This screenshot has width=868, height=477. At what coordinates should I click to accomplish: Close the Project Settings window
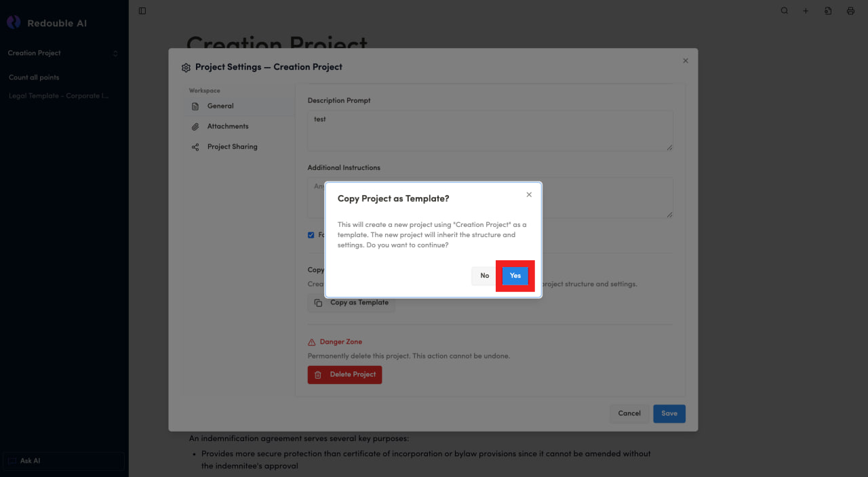pyautogui.click(x=685, y=61)
